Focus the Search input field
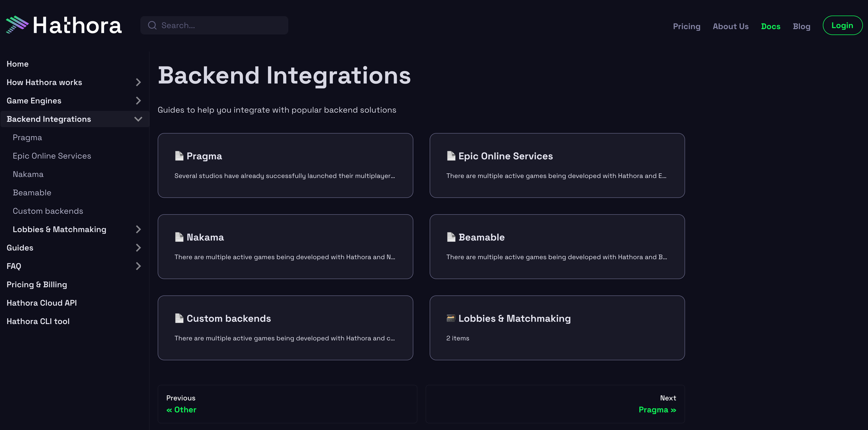The image size is (868, 430). pos(214,25)
